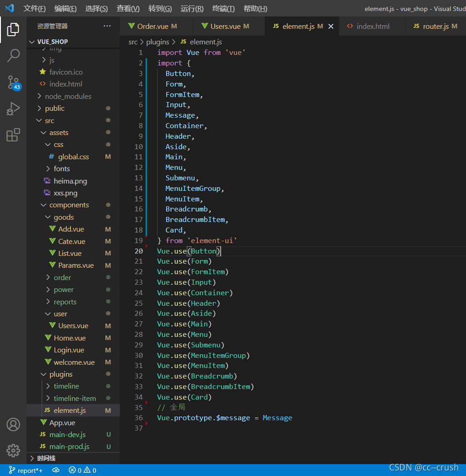The image size is (466, 476).
Task: Open the 选择(S) menu
Action: coord(97,9)
